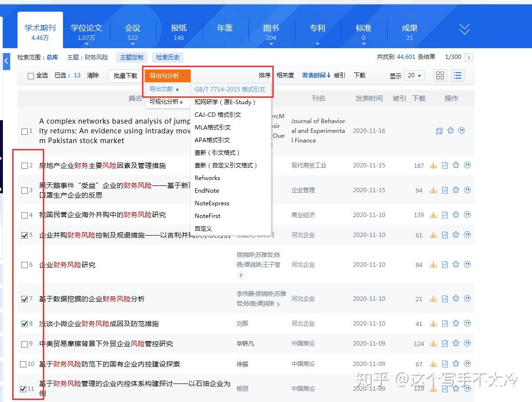Open HTML reading for row 10 article

[x=445, y=364]
